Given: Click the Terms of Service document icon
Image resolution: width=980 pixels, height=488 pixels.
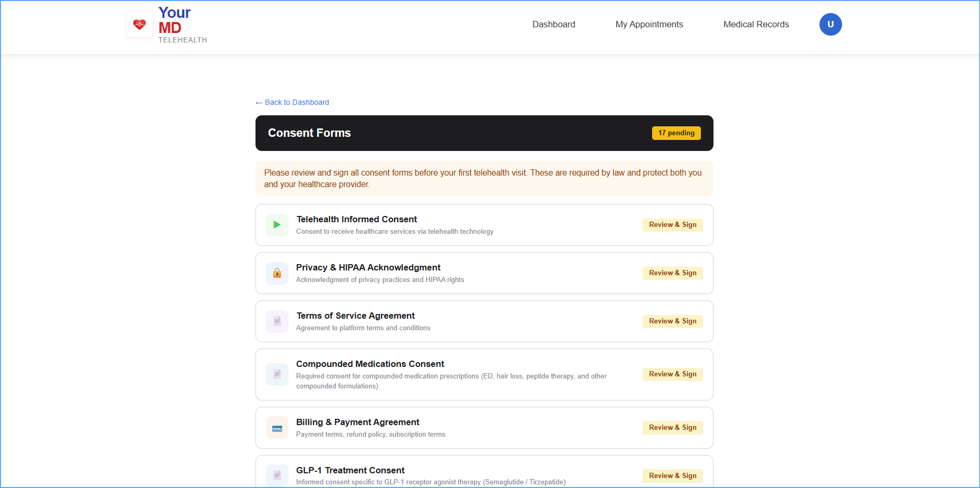Looking at the screenshot, I should pos(277,321).
